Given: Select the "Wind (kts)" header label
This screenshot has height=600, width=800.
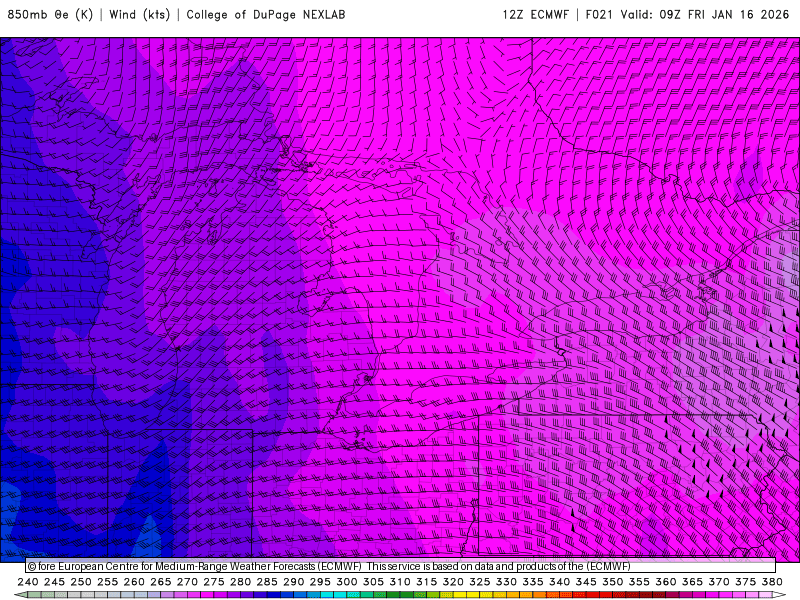Looking at the screenshot, I should 140,15.
